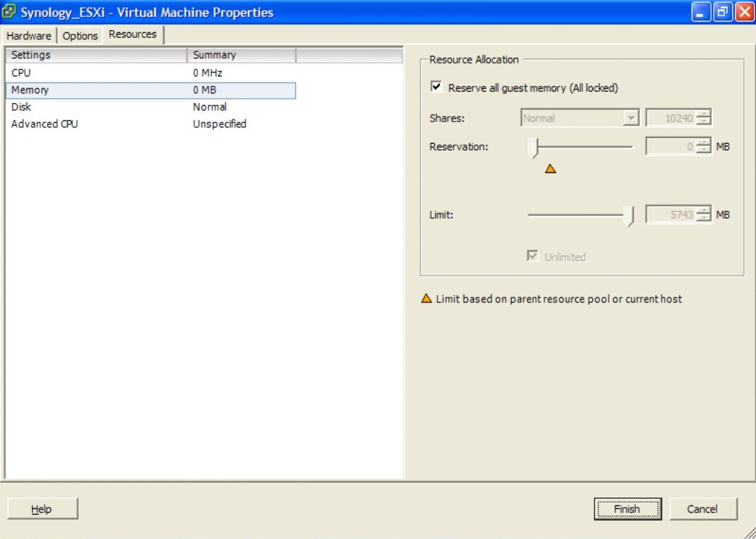The height and width of the screenshot is (539, 756).
Task: Click the Normal disk summary value
Action: pos(210,107)
